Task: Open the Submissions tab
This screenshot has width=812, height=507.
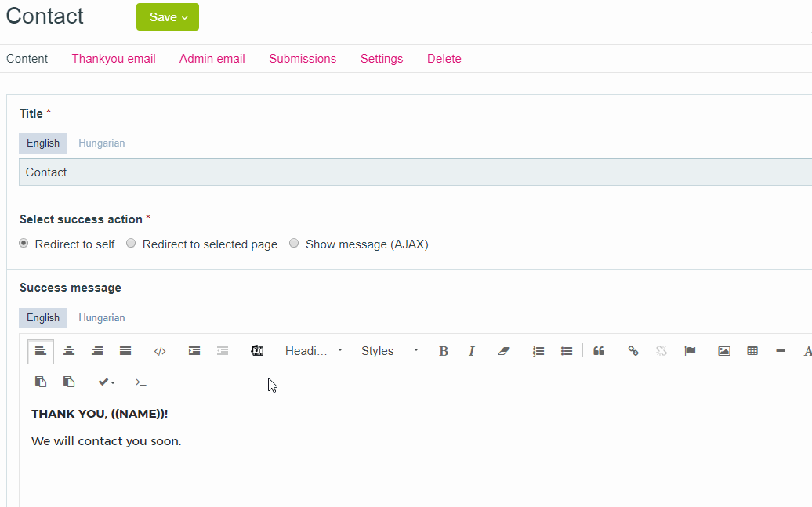Action: 303,59
